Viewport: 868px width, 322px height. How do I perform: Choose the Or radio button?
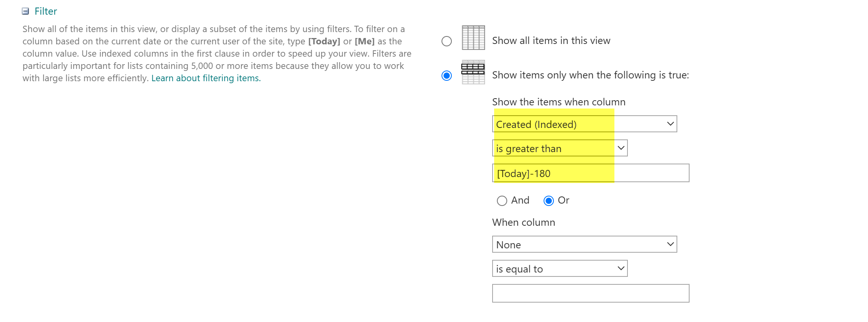(548, 201)
